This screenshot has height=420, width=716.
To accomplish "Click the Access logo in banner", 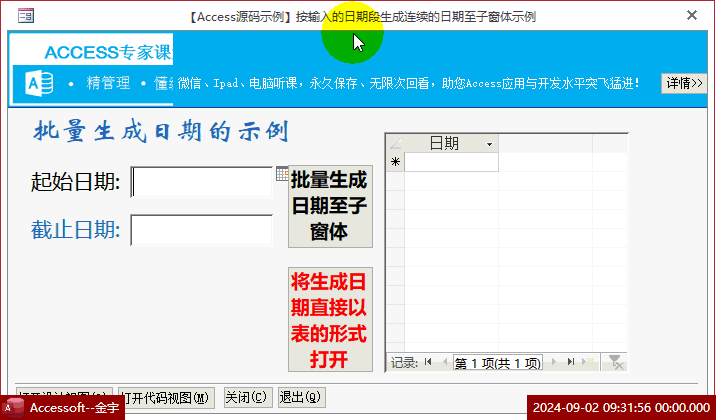I will click(x=39, y=84).
